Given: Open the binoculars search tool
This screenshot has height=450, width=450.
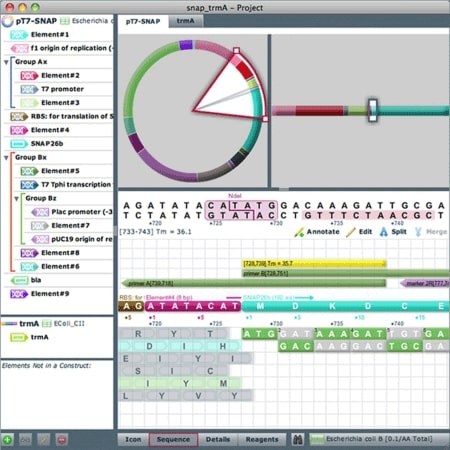Looking at the screenshot, I should click(x=297, y=439).
